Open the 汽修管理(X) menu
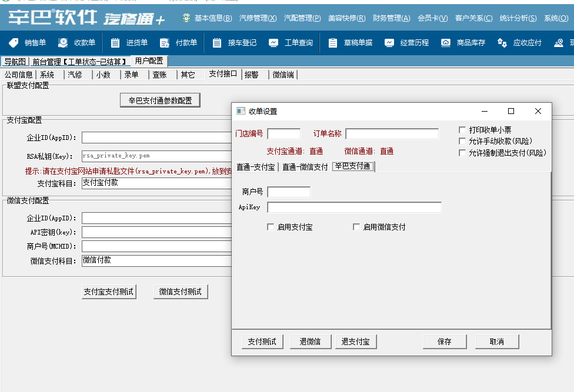 tap(258, 18)
